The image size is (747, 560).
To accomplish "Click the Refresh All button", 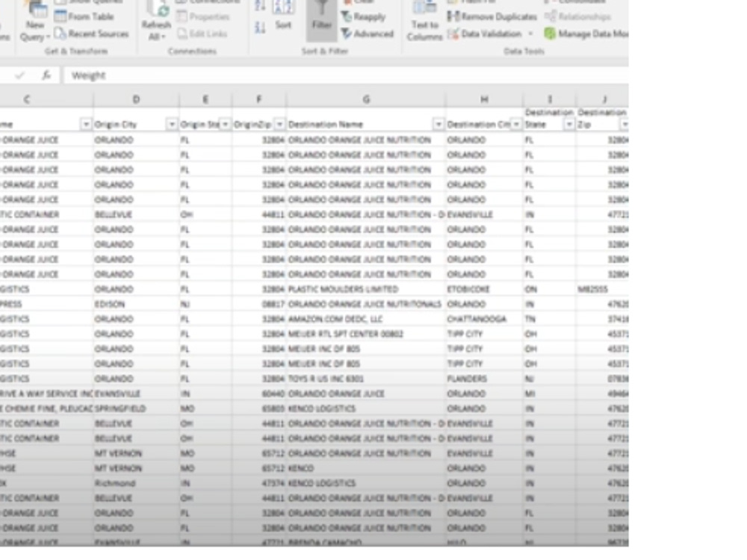I will [x=156, y=22].
